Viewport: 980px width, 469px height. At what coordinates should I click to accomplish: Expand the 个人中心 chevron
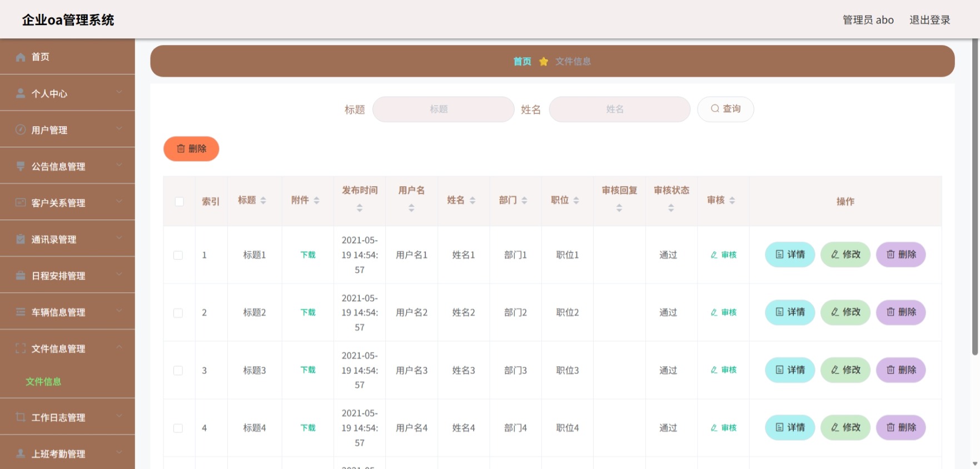(x=119, y=92)
